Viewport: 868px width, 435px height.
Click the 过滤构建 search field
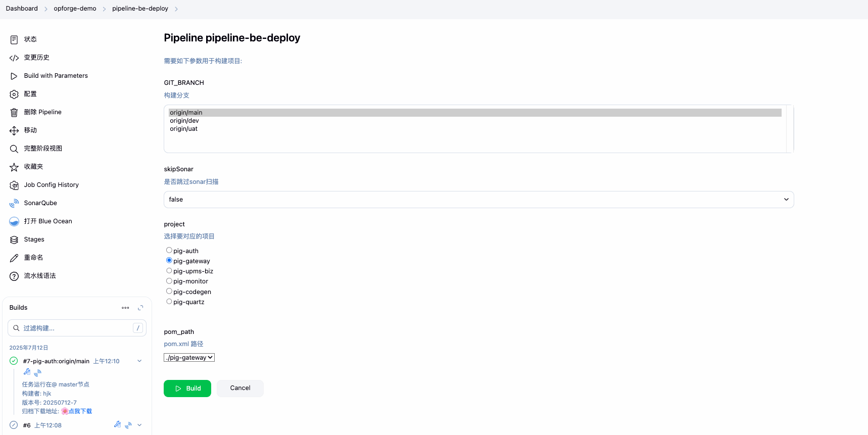pos(76,328)
